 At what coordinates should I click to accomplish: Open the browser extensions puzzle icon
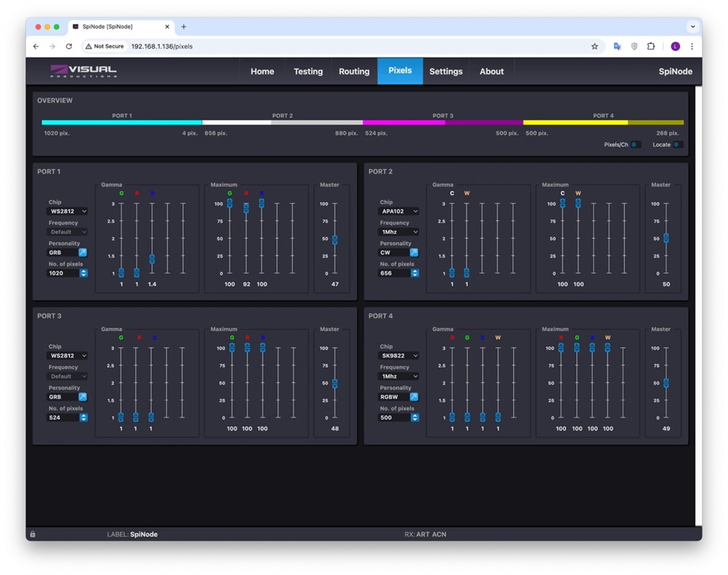coord(651,46)
